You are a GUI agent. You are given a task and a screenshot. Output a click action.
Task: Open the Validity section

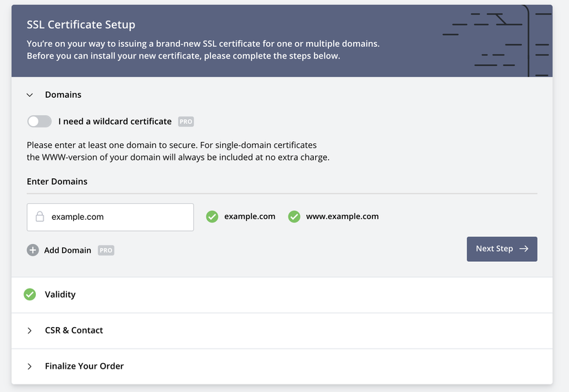[x=60, y=294]
